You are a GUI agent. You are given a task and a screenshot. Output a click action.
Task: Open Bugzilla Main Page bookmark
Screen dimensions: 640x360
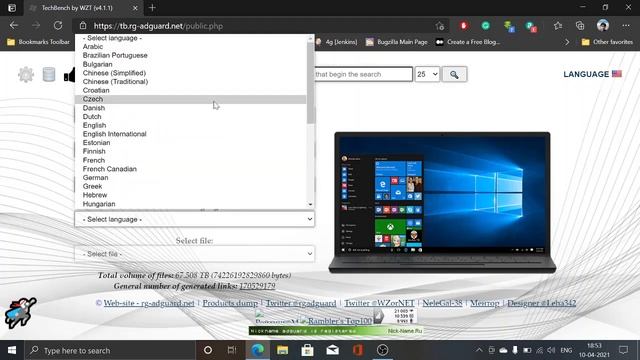pyautogui.click(x=396, y=42)
